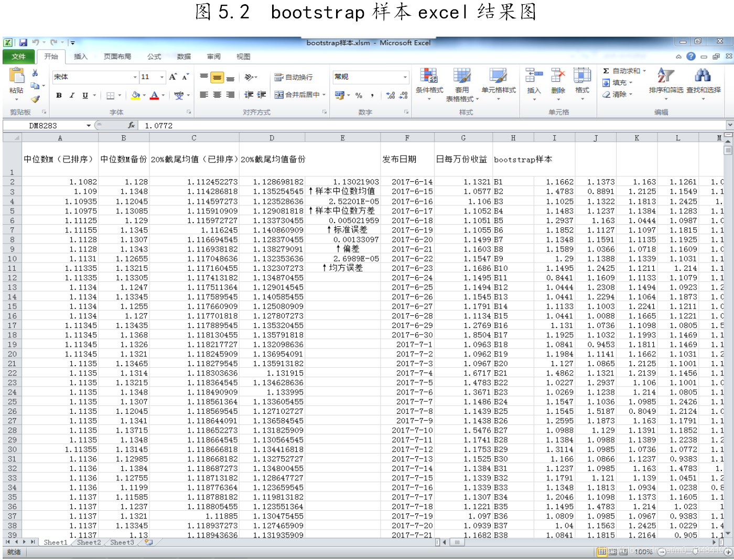Image resolution: width=734 pixels, height=560 pixels.
Task: Expand the 清除 clear dropdown
Action: pos(631,95)
